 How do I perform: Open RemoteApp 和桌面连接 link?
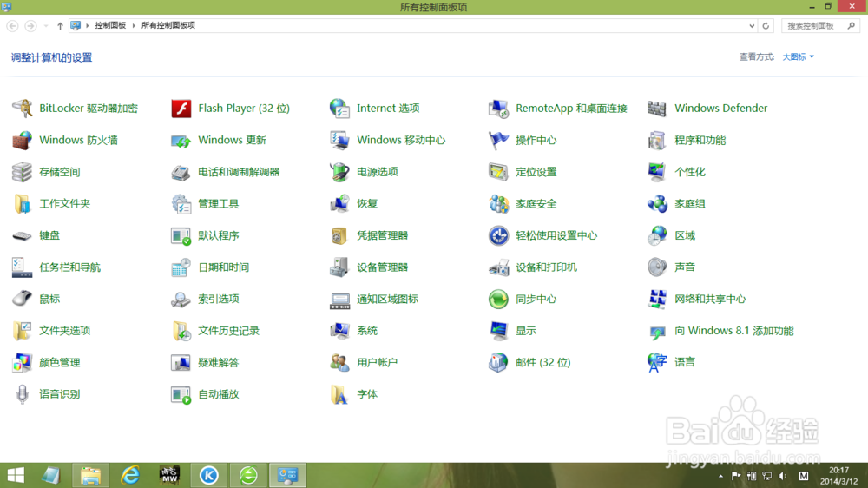[571, 108]
